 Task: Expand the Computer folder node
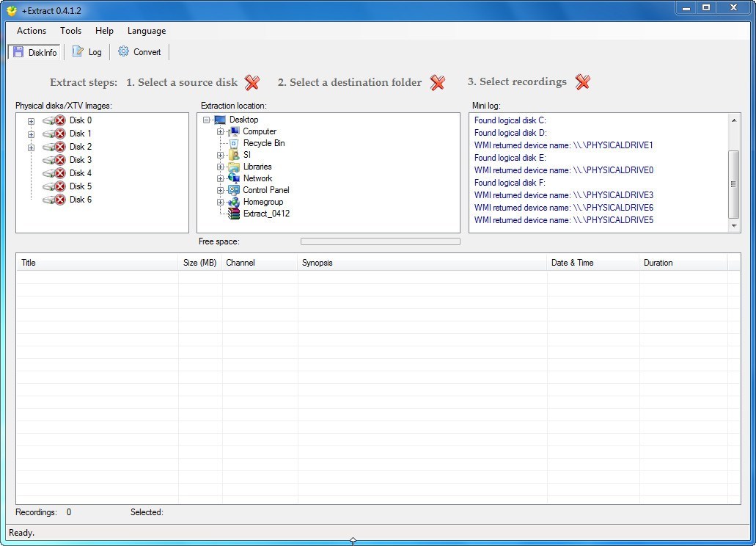tap(220, 131)
